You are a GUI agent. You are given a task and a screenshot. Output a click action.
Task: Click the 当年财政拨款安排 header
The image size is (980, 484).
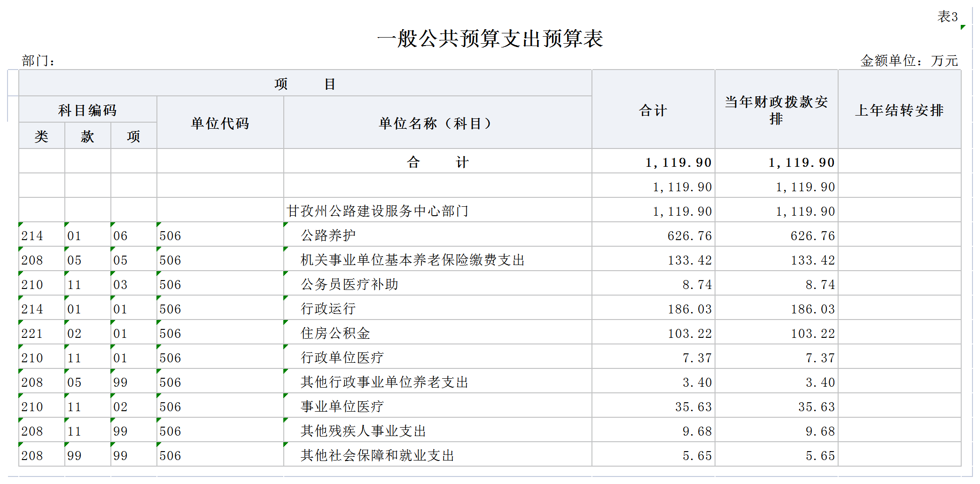point(777,110)
